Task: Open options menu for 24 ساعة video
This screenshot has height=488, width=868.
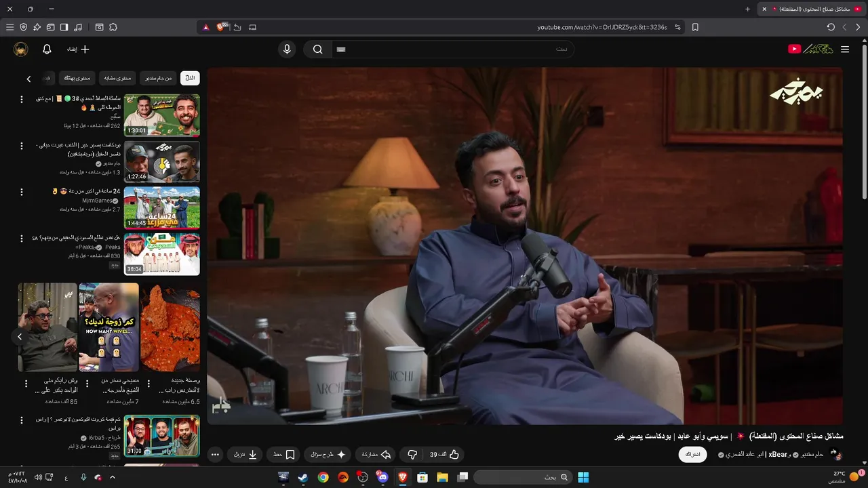Action: [21, 192]
